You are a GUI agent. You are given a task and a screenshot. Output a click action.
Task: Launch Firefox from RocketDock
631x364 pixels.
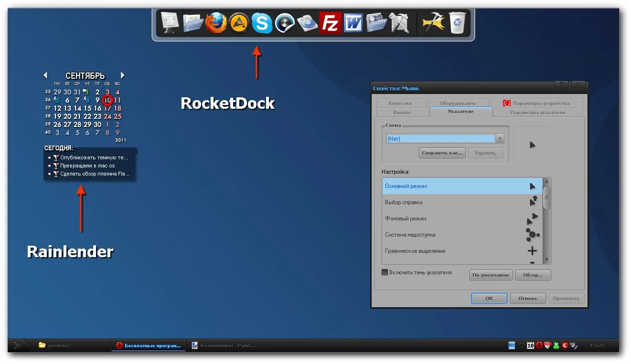point(216,22)
